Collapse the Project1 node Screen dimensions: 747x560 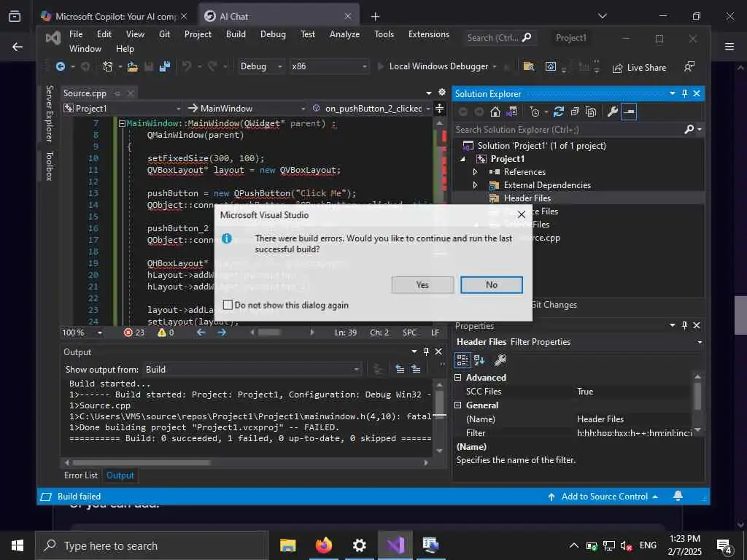(462, 159)
